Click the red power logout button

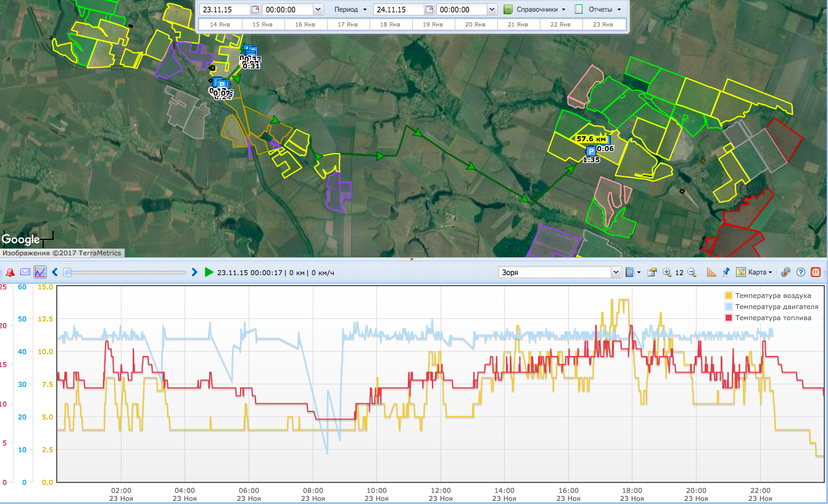click(816, 272)
